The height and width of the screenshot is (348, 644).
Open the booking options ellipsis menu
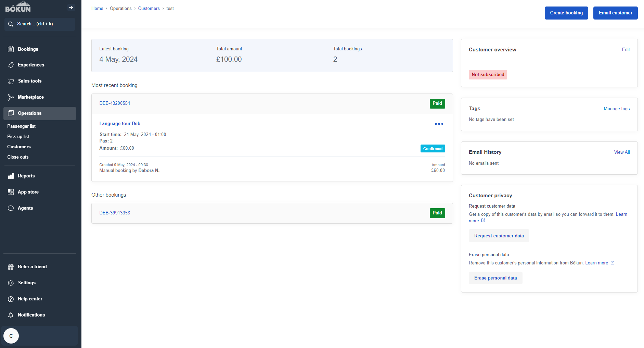(x=439, y=124)
